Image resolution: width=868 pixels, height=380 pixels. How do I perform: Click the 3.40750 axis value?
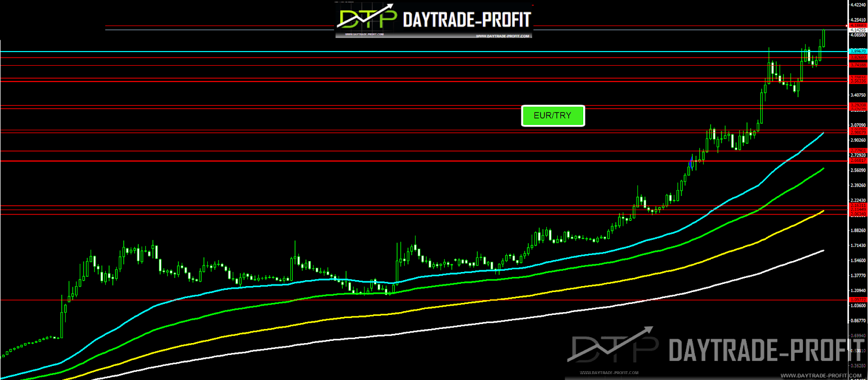(x=858, y=95)
